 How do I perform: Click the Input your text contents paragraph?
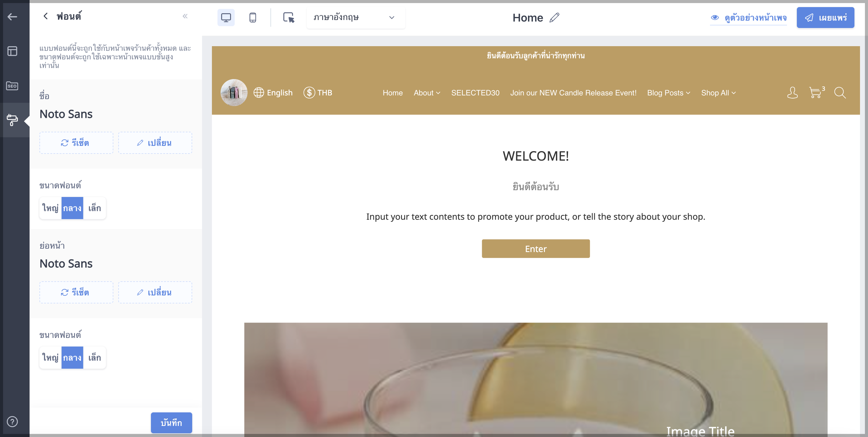[536, 216]
